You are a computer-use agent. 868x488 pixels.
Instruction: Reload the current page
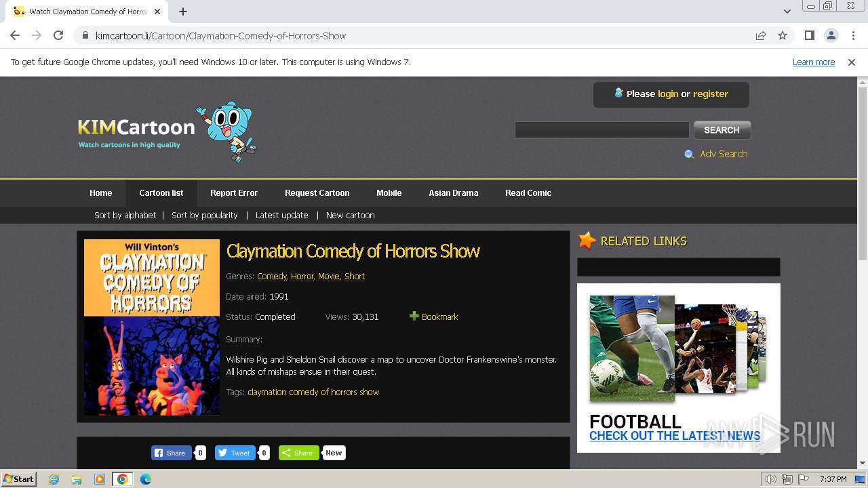coord(58,35)
